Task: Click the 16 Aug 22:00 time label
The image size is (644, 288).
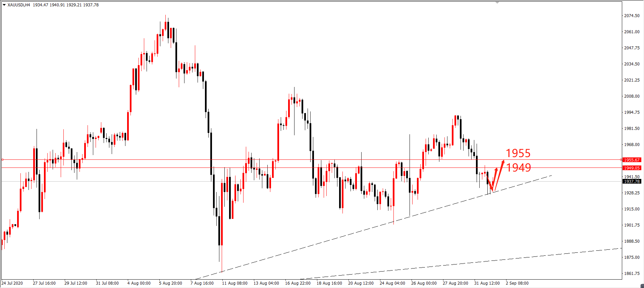Action: [x=298, y=283]
